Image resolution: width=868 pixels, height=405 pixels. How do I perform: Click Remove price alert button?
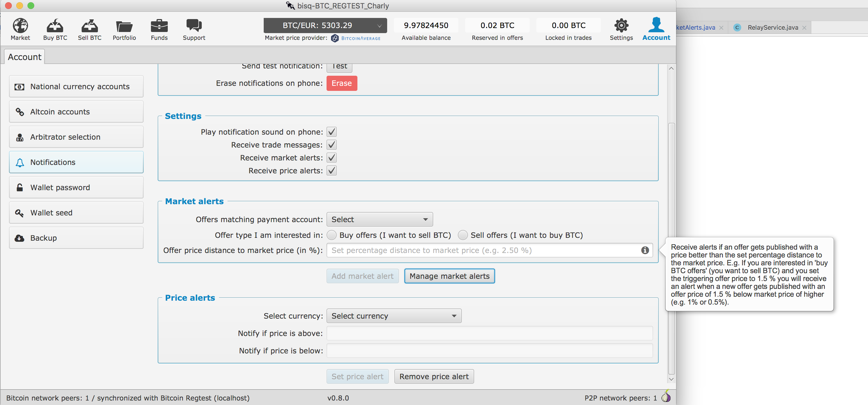tap(434, 376)
